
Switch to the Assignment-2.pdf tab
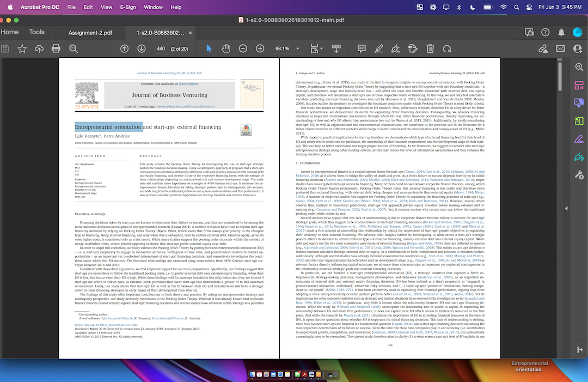point(90,33)
